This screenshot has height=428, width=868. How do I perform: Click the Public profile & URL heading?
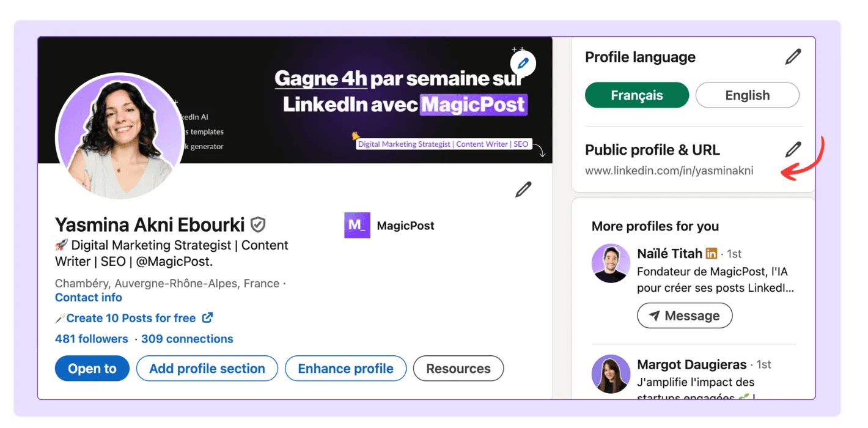[653, 150]
